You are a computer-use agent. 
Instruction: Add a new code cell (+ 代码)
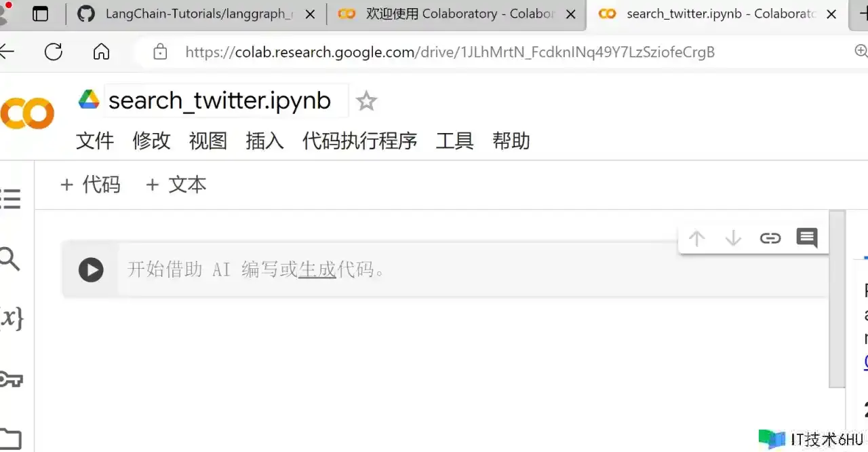pos(90,185)
